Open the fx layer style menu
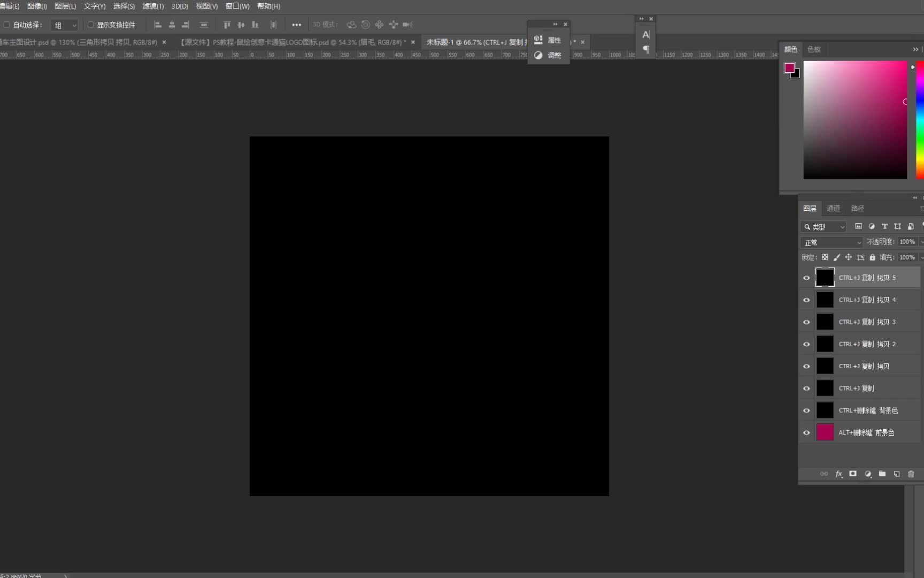 (838, 474)
